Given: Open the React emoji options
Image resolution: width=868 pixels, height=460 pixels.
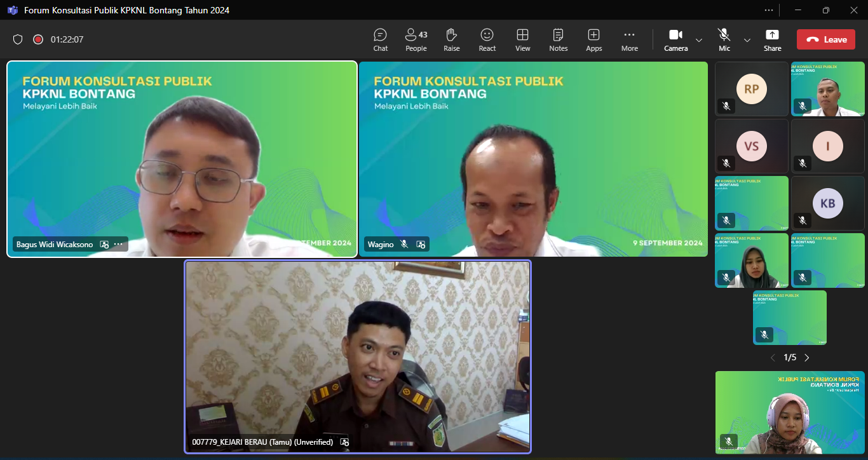Looking at the screenshot, I should click(x=487, y=40).
